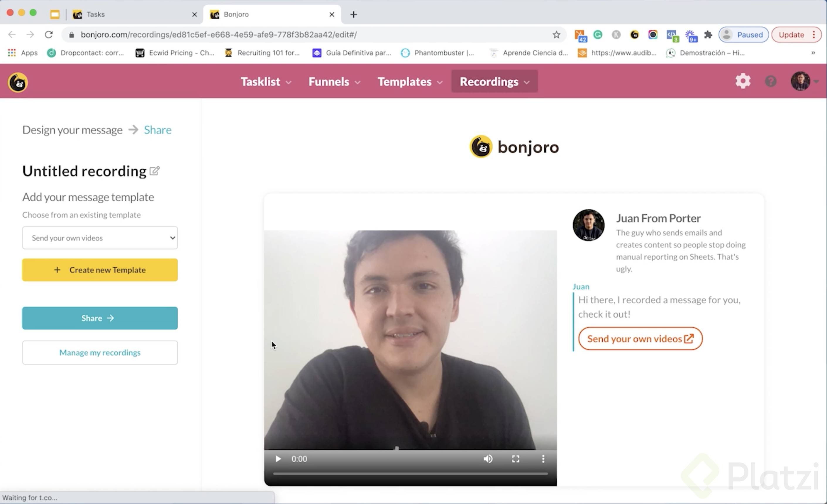The height and width of the screenshot is (504, 827).
Task: Open the Recordings menu
Action: click(494, 81)
